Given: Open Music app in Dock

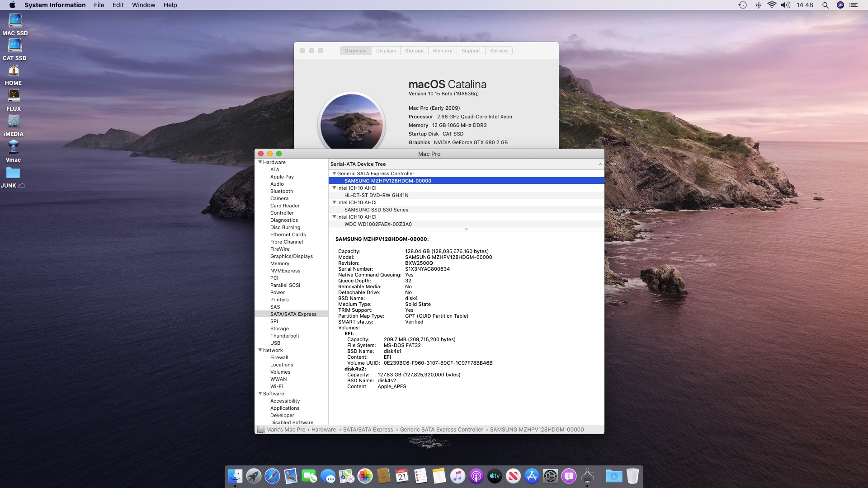Looking at the screenshot, I should (458, 476).
